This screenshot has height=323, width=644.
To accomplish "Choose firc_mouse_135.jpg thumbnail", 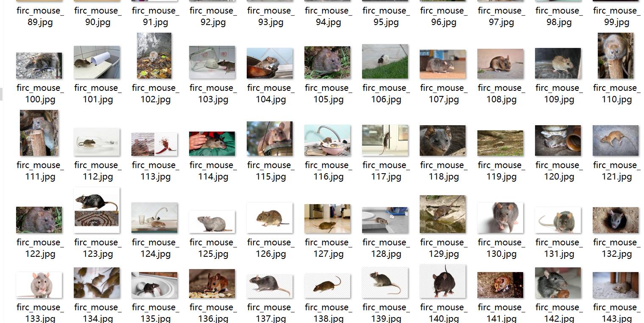I will point(154,285).
